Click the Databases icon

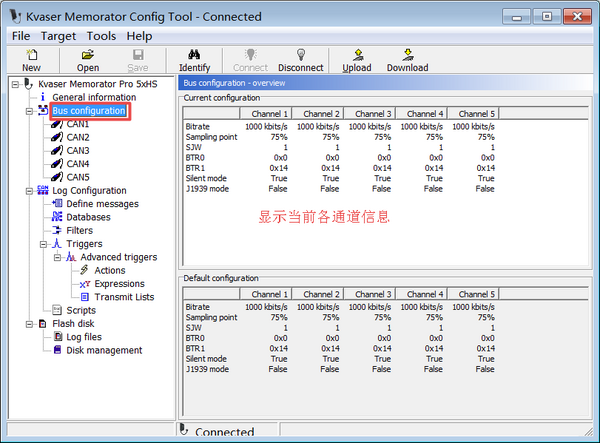click(x=57, y=217)
